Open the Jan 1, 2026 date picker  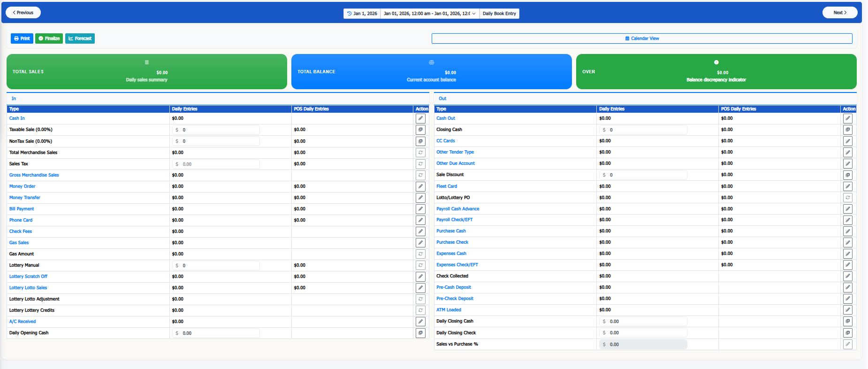(x=362, y=14)
